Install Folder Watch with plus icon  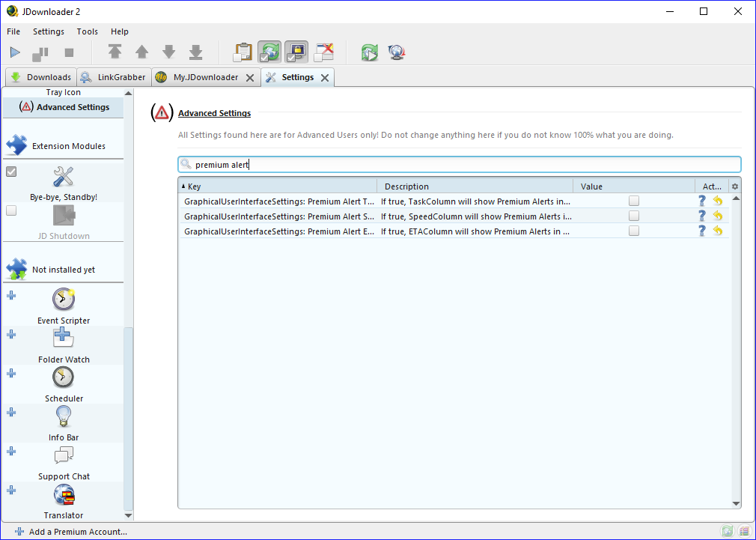coord(11,335)
